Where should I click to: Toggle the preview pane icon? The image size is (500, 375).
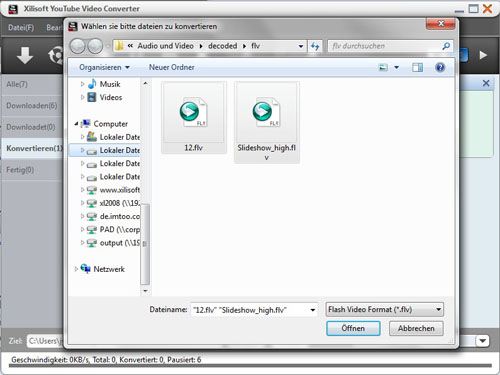417,68
